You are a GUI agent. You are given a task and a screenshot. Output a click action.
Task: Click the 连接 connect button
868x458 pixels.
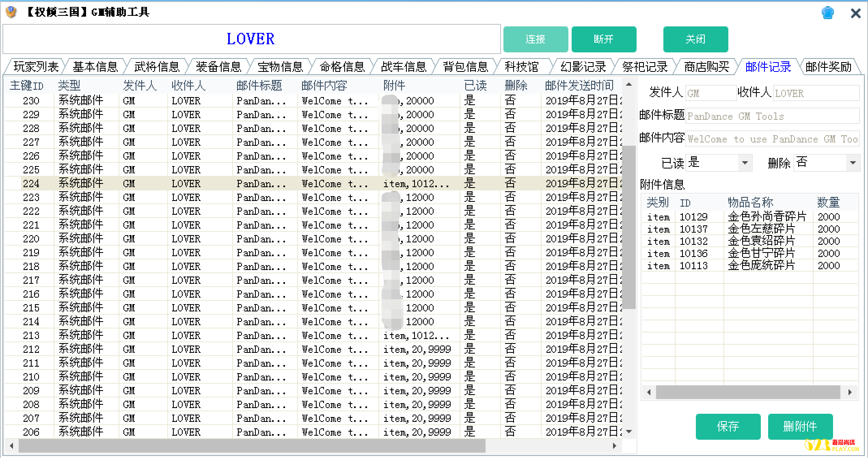[535, 39]
